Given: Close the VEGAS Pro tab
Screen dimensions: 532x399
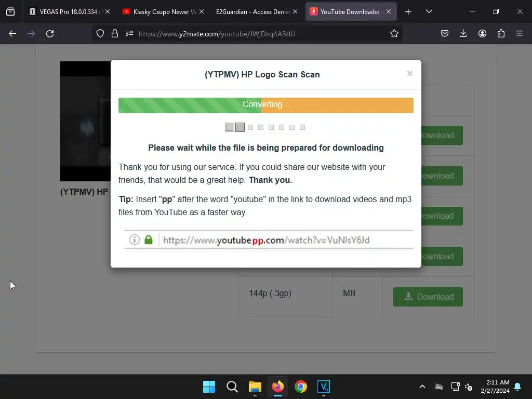Looking at the screenshot, I should 108,11.
